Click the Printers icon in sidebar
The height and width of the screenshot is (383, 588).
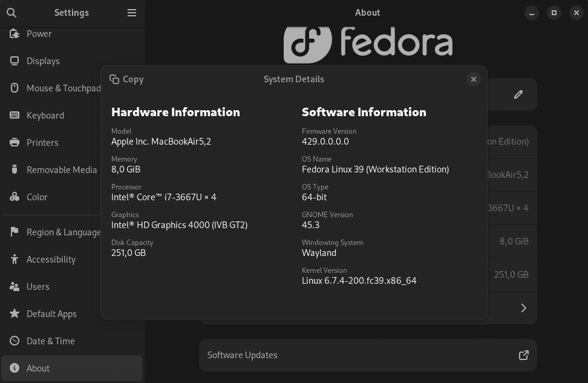[x=15, y=142]
